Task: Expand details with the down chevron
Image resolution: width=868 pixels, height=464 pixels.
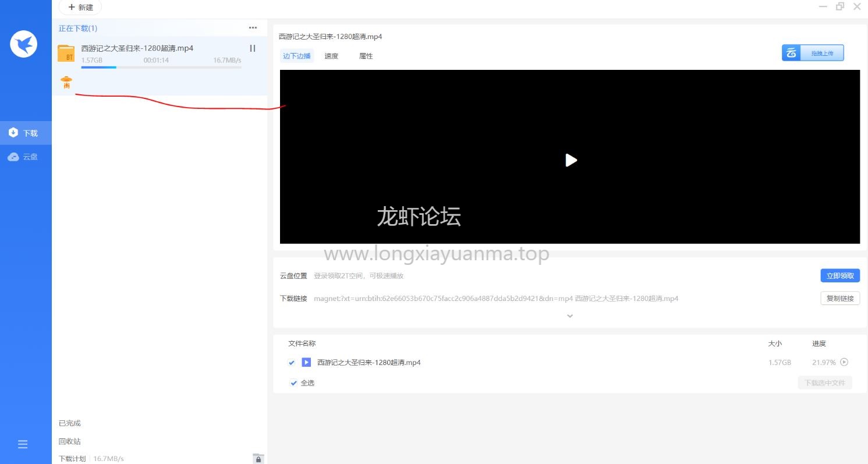Action: click(570, 316)
